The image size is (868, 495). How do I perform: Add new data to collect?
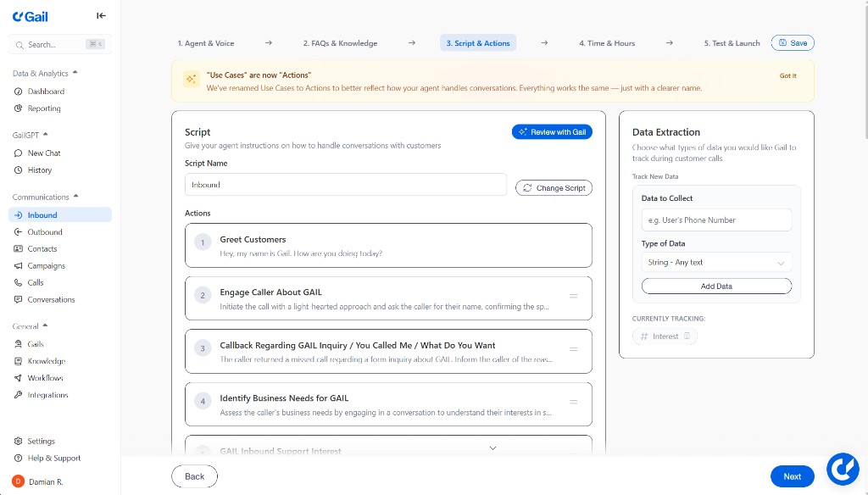point(716,285)
